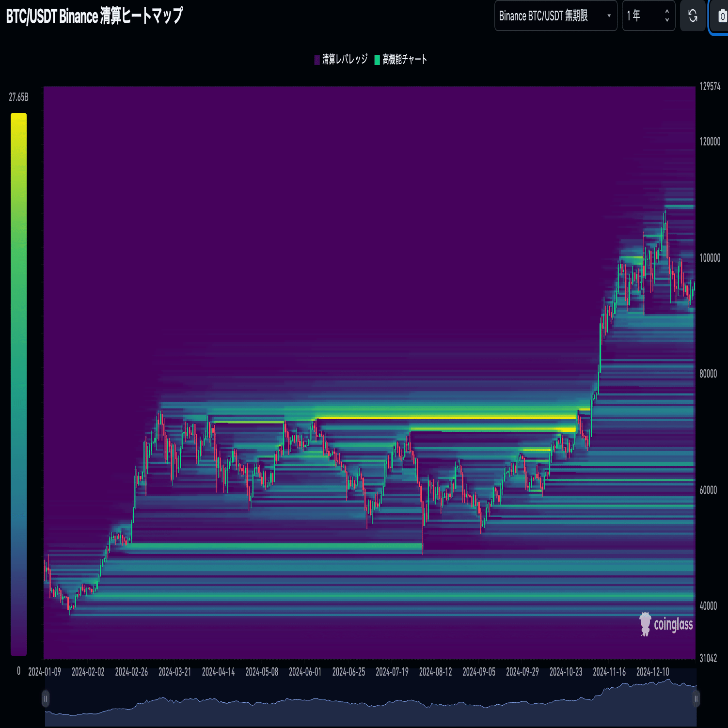Screen dimensions: 728x728
Task: Click the left handle of the range slider
Action: click(x=46, y=698)
